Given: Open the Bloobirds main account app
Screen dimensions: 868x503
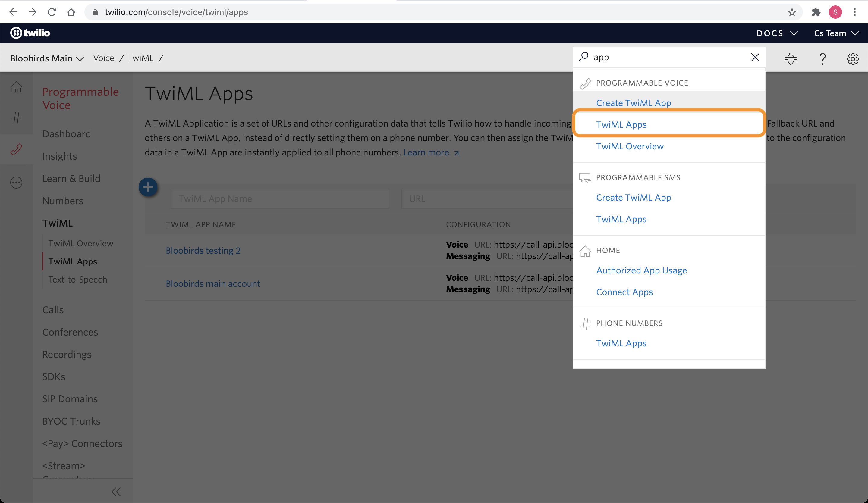Looking at the screenshot, I should (x=213, y=284).
